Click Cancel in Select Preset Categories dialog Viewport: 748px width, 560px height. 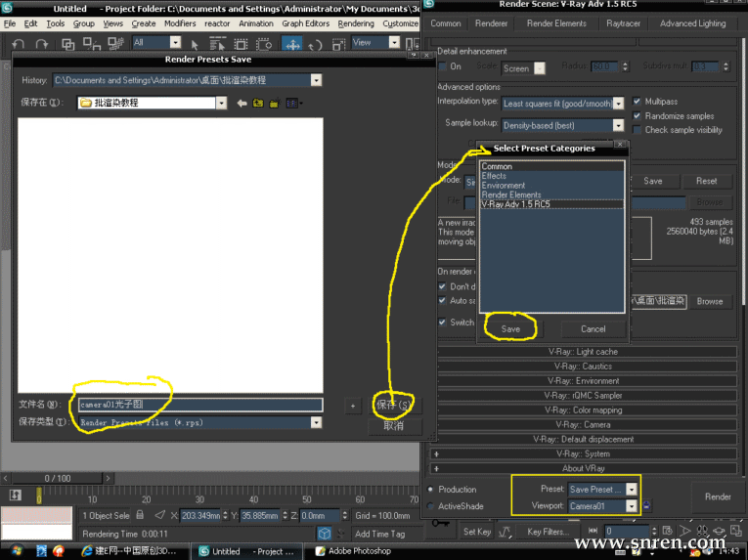tap(593, 329)
